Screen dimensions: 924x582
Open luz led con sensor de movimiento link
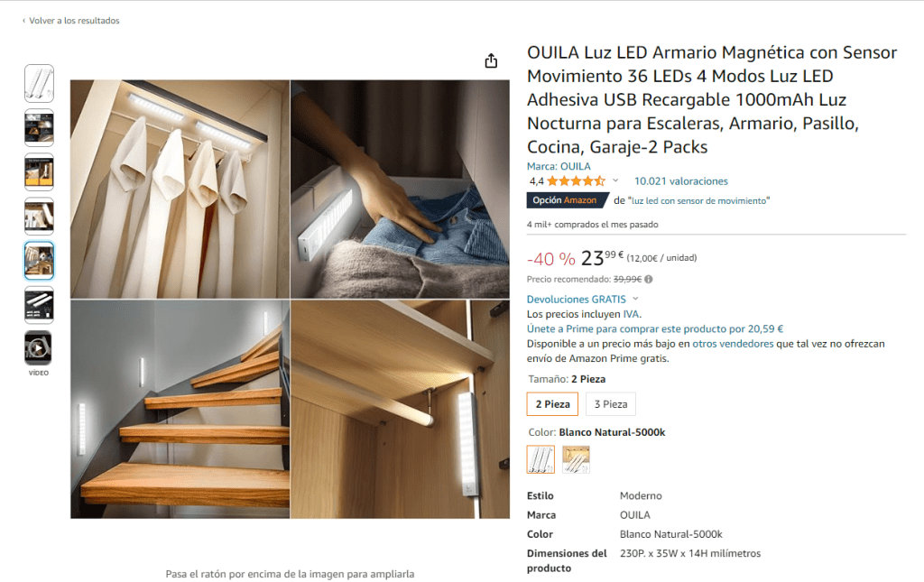pyautogui.click(x=699, y=201)
